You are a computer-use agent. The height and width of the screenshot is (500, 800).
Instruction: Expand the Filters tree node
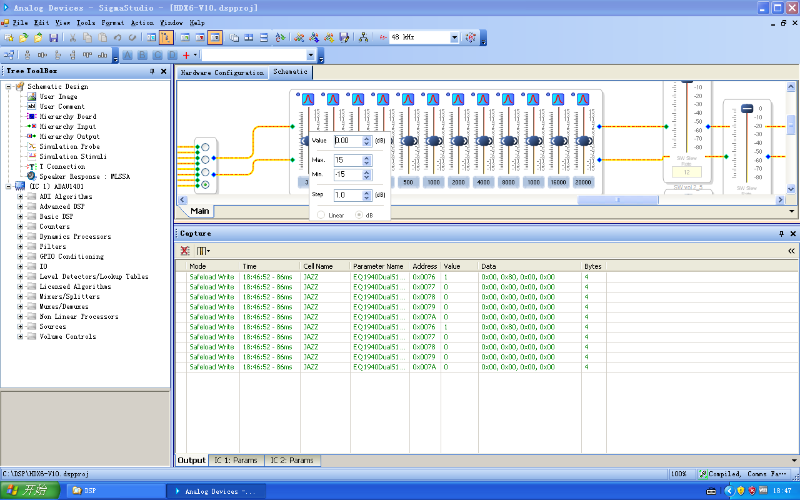pyautogui.click(x=20, y=246)
